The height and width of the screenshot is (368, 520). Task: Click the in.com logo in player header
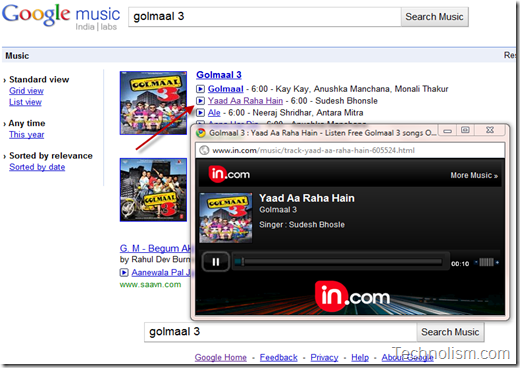pyautogui.click(x=229, y=174)
